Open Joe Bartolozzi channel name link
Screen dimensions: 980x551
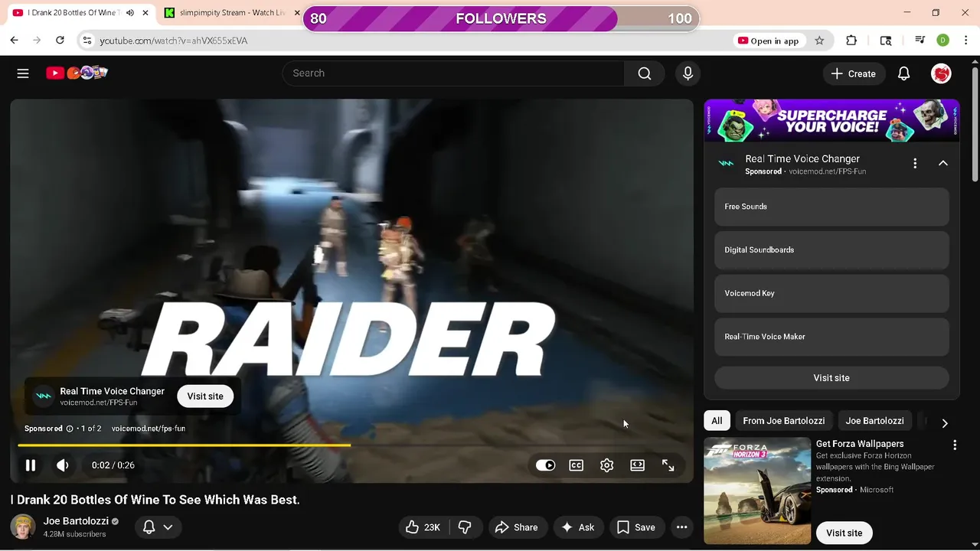[x=75, y=521]
